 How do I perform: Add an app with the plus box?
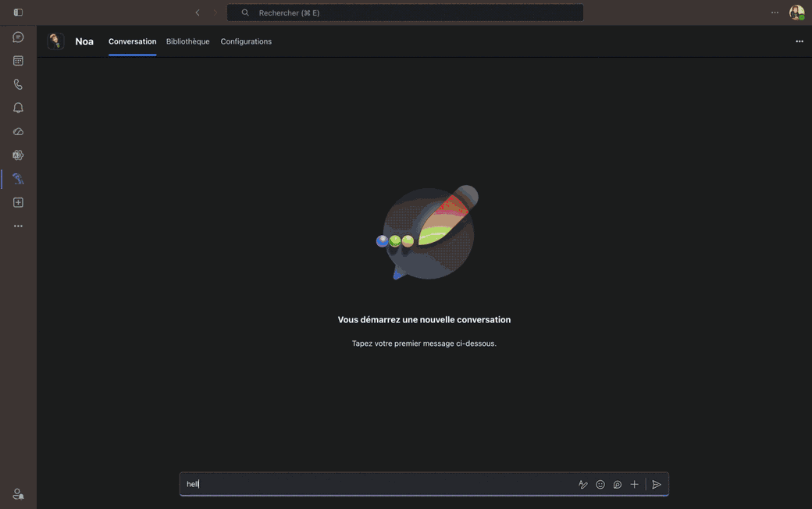[x=18, y=202]
